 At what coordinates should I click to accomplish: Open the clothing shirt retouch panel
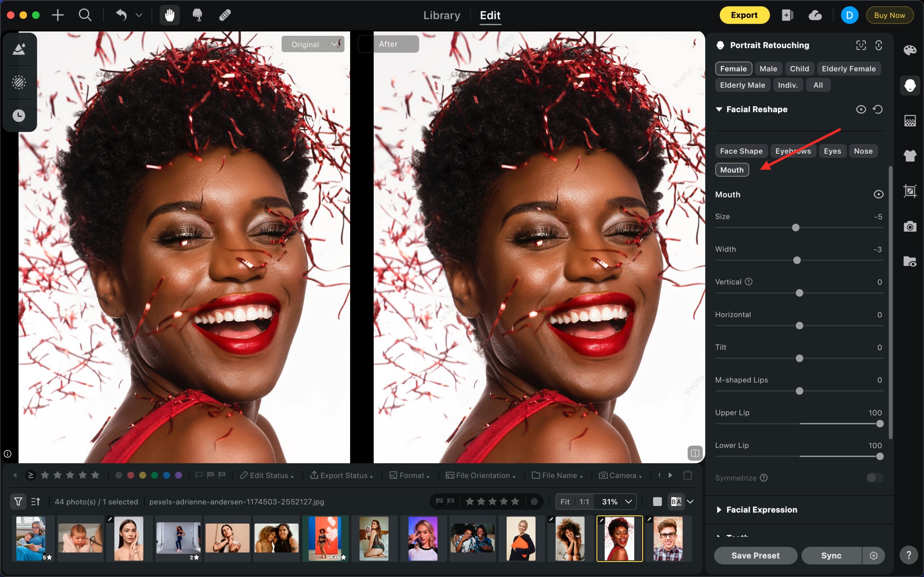pyautogui.click(x=910, y=156)
